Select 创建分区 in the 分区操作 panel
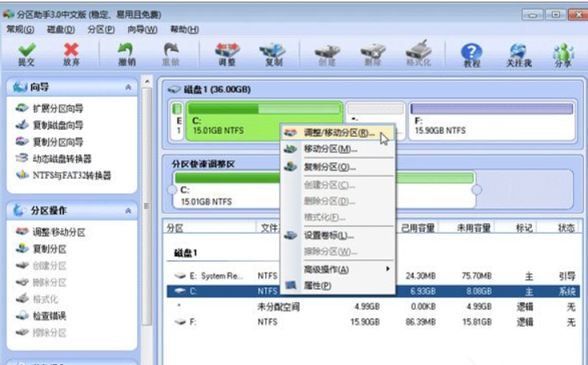The image size is (588, 365). (41, 266)
